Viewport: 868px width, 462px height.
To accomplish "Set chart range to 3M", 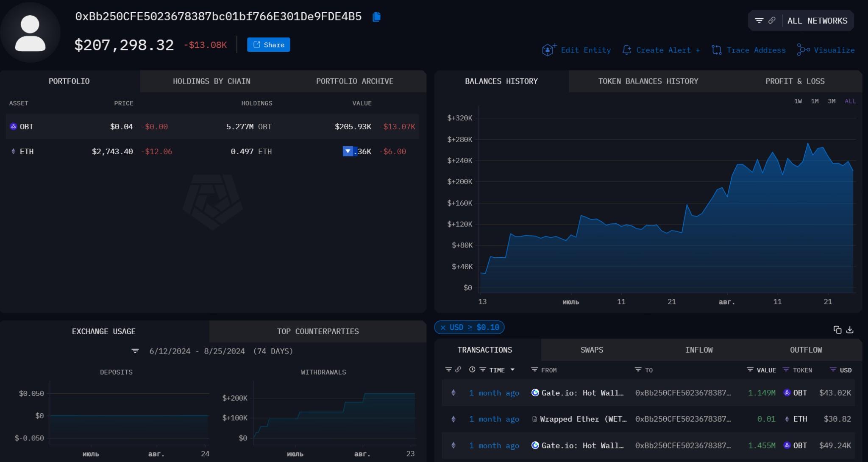I will pyautogui.click(x=832, y=101).
